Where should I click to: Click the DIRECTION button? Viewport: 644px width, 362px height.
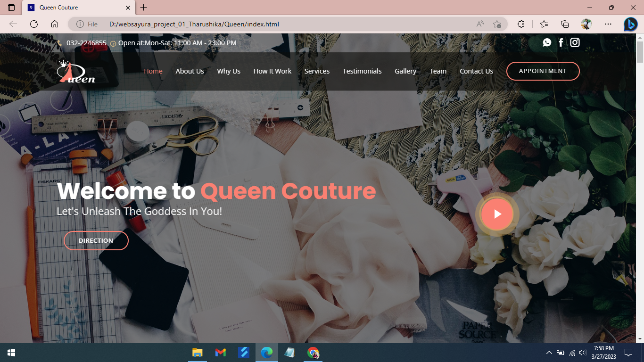pos(96,240)
